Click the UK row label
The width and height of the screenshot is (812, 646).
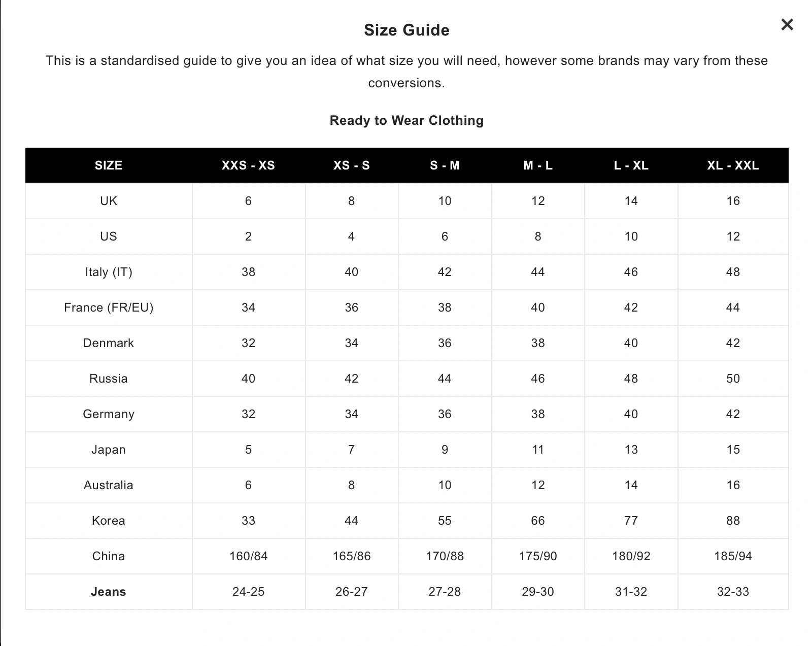click(x=109, y=201)
